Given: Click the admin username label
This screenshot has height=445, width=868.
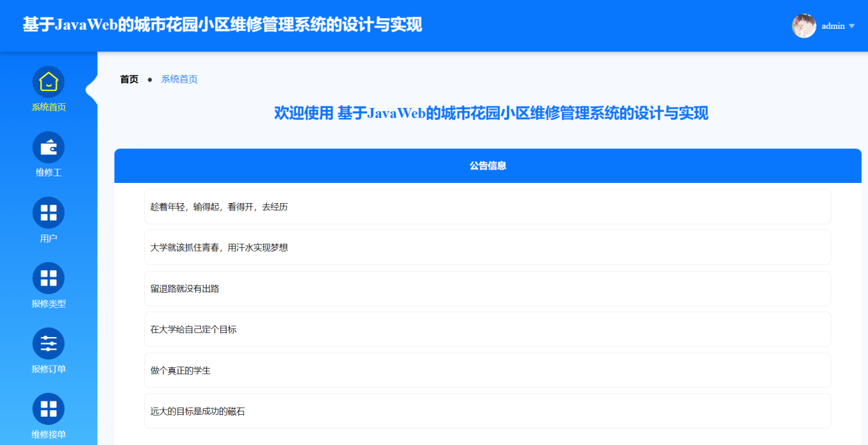Looking at the screenshot, I should coord(833,26).
